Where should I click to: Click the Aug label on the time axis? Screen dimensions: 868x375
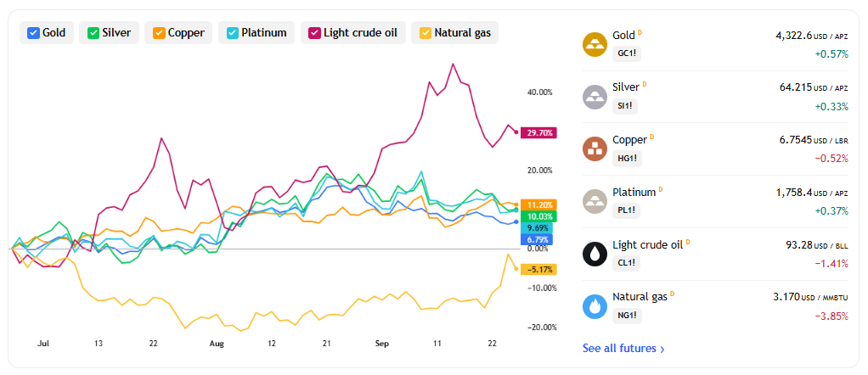217,344
